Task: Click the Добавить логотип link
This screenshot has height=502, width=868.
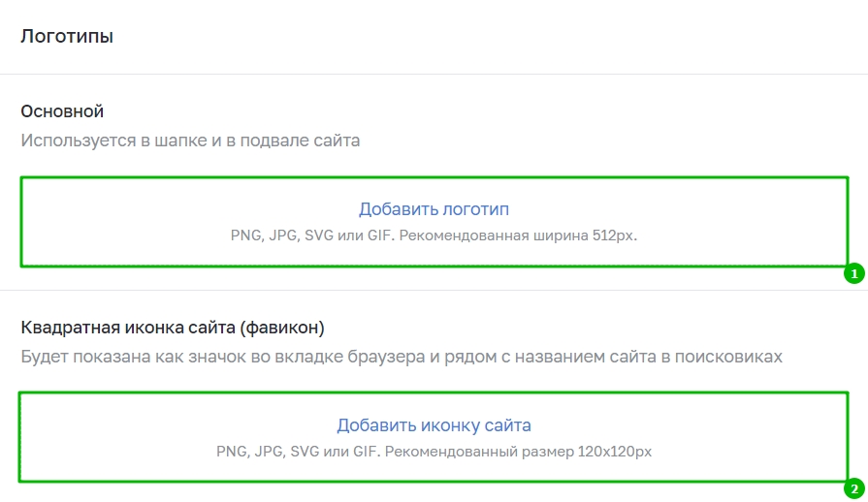Action: pyautogui.click(x=434, y=209)
